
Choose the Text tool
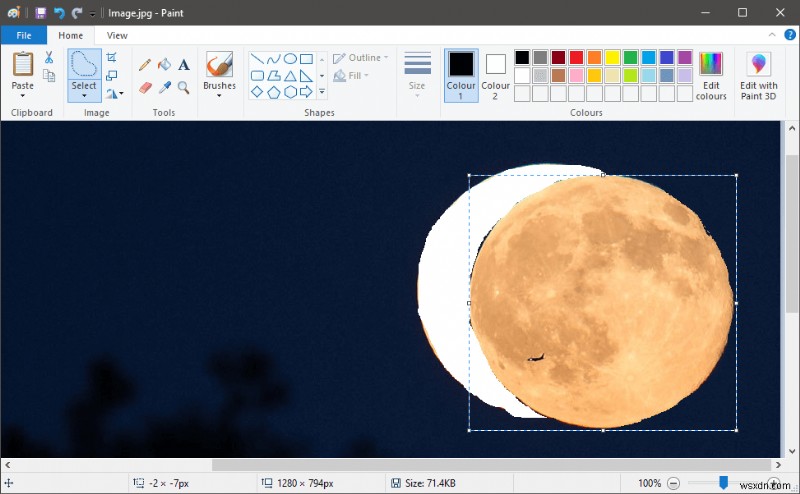click(x=184, y=65)
